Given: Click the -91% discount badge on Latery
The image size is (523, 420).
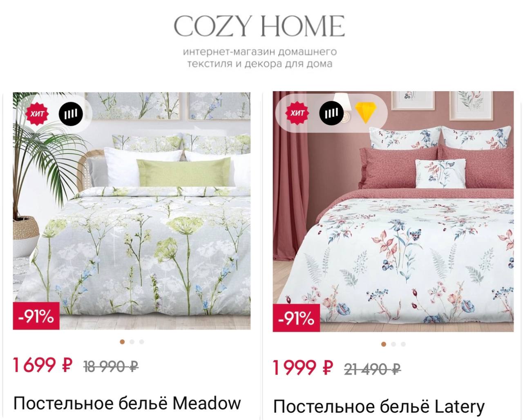Looking at the screenshot, I should [x=297, y=318].
